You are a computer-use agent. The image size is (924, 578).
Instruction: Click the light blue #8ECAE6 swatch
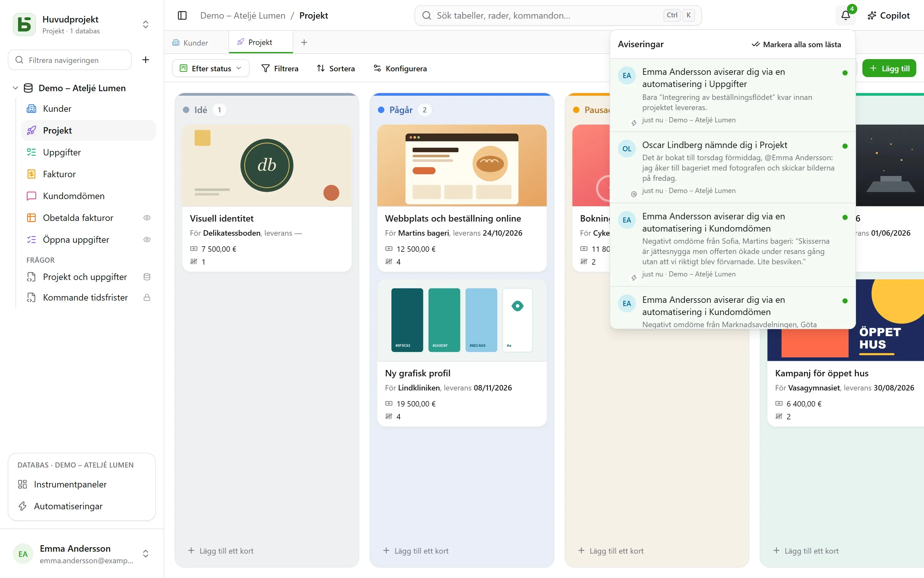click(x=481, y=320)
